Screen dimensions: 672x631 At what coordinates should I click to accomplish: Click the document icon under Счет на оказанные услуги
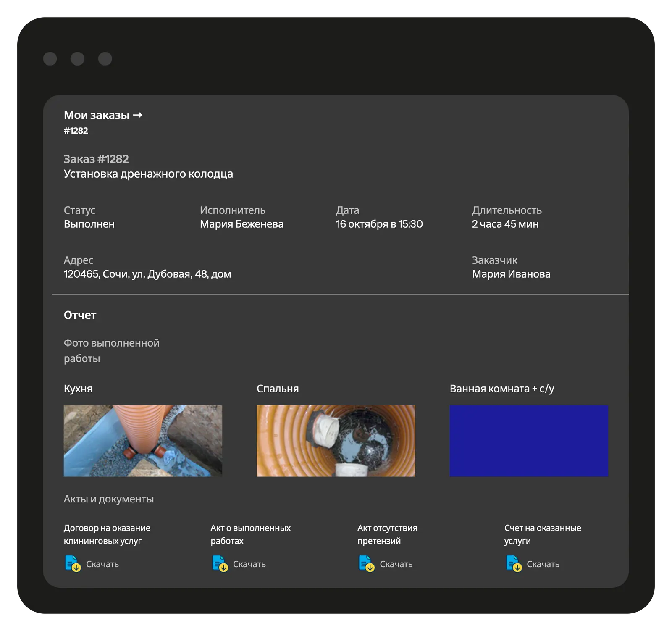(513, 563)
